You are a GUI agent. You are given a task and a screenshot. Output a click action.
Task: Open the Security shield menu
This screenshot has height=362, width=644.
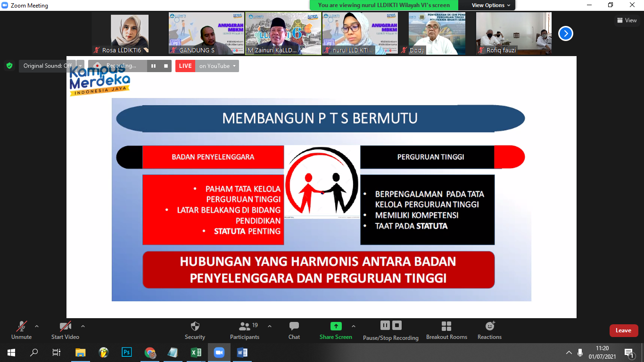195,330
